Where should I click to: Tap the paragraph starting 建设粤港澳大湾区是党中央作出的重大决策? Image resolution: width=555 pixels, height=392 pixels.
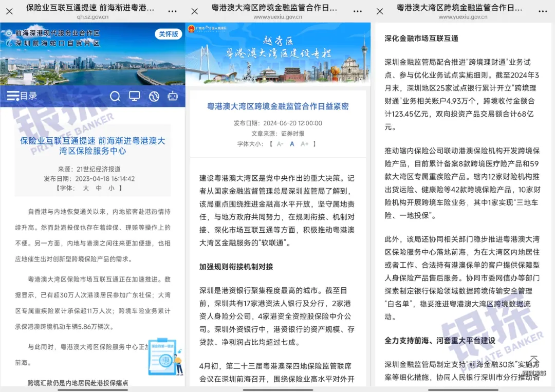click(x=277, y=210)
